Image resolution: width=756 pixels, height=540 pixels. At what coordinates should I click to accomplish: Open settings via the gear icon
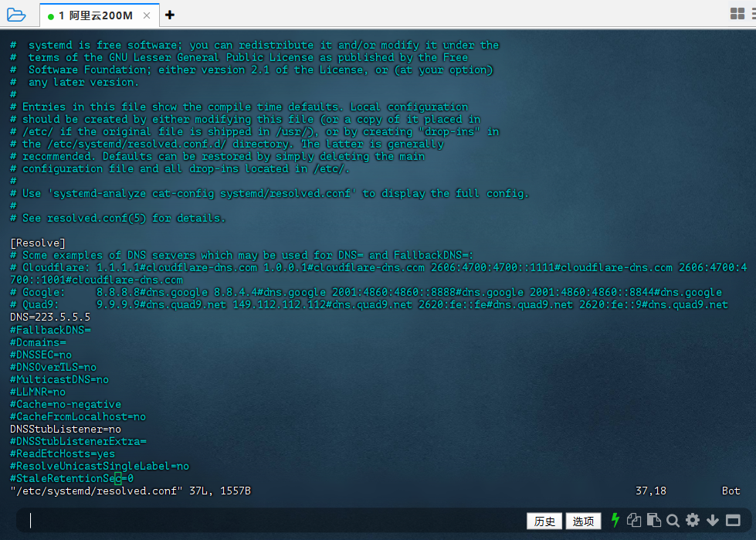pyautogui.click(x=693, y=520)
